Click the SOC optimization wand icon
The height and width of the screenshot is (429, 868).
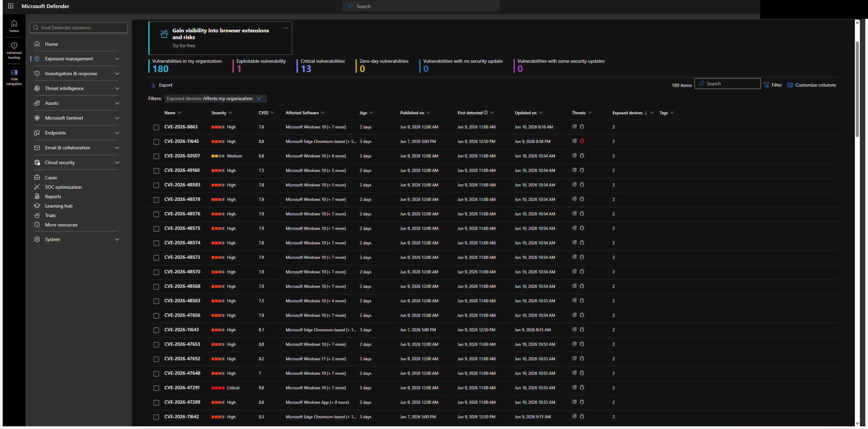(x=37, y=187)
